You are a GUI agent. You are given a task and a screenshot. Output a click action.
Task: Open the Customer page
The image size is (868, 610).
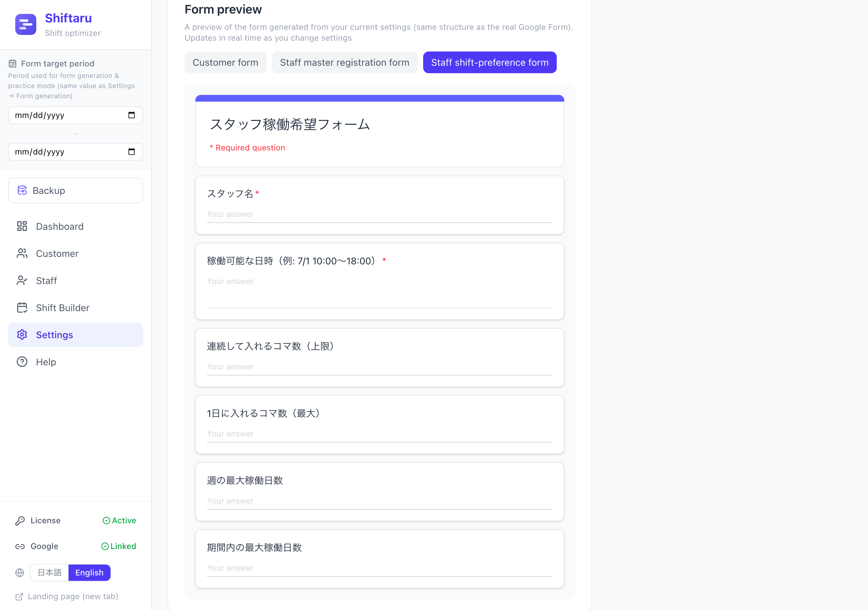coord(76,253)
